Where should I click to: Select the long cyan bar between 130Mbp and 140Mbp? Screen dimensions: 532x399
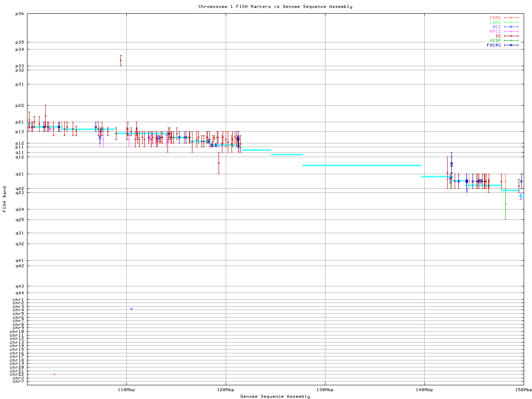point(362,165)
